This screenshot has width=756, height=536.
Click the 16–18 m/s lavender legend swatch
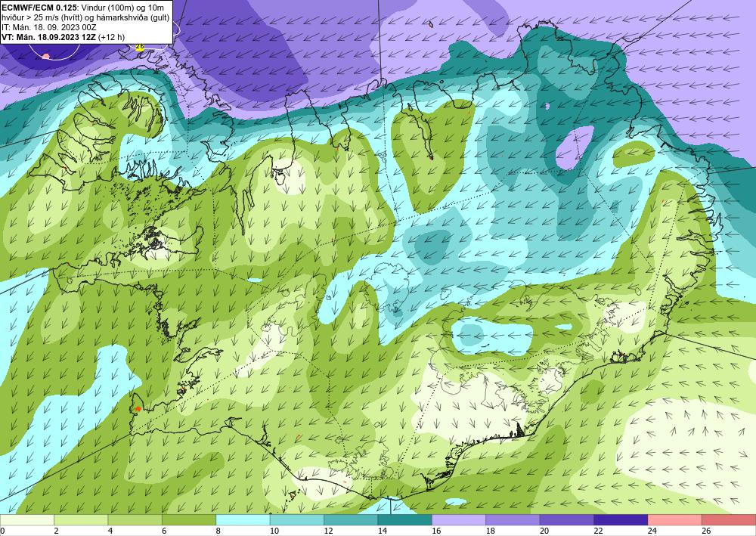[459, 520]
